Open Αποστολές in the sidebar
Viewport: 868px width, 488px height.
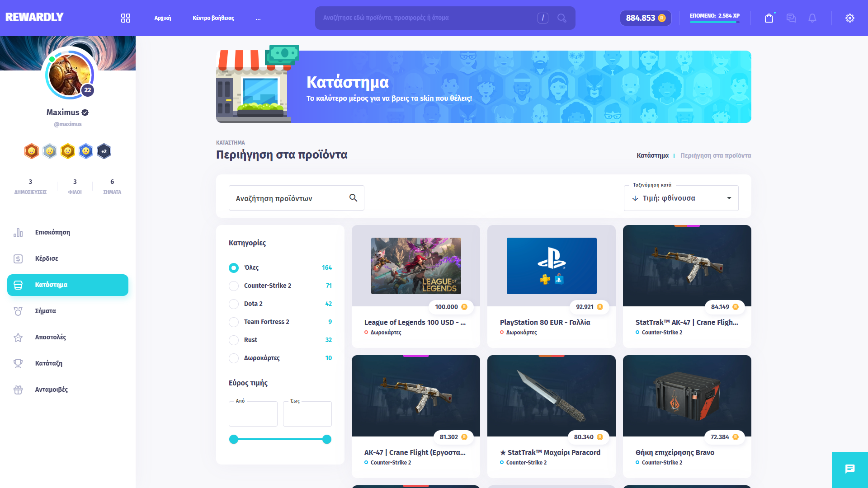(x=68, y=338)
